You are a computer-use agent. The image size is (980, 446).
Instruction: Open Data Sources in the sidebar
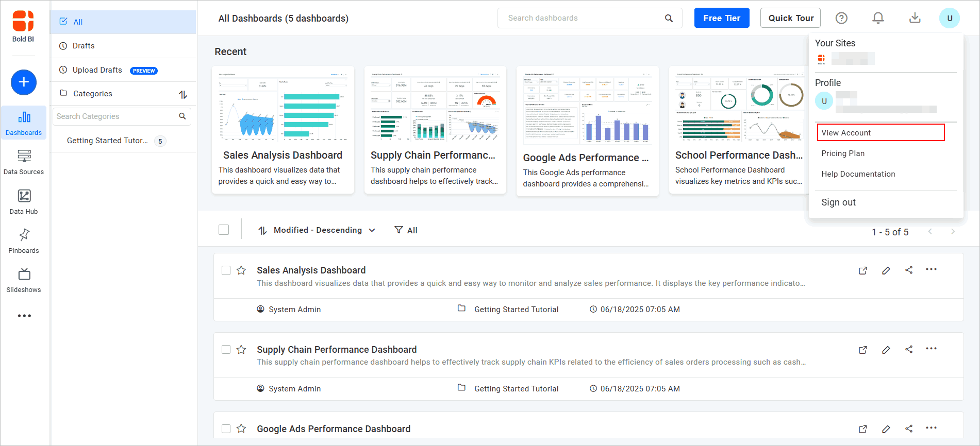[x=24, y=162]
